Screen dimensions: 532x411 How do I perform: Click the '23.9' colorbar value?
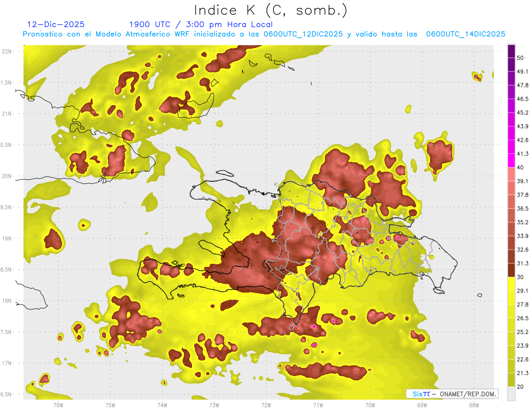click(523, 345)
